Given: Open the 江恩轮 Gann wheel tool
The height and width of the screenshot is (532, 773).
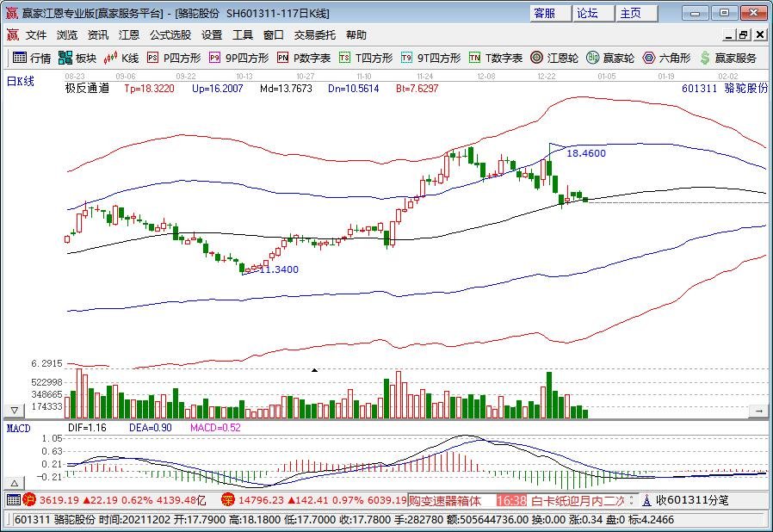Looking at the screenshot, I should (554, 58).
